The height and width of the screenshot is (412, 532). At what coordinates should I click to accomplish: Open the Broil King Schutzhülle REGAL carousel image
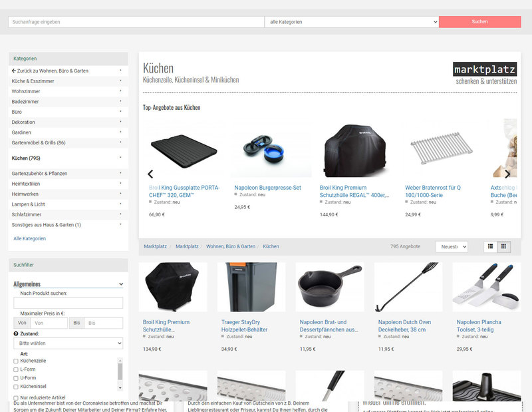pyautogui.click(x=355, y=150)
